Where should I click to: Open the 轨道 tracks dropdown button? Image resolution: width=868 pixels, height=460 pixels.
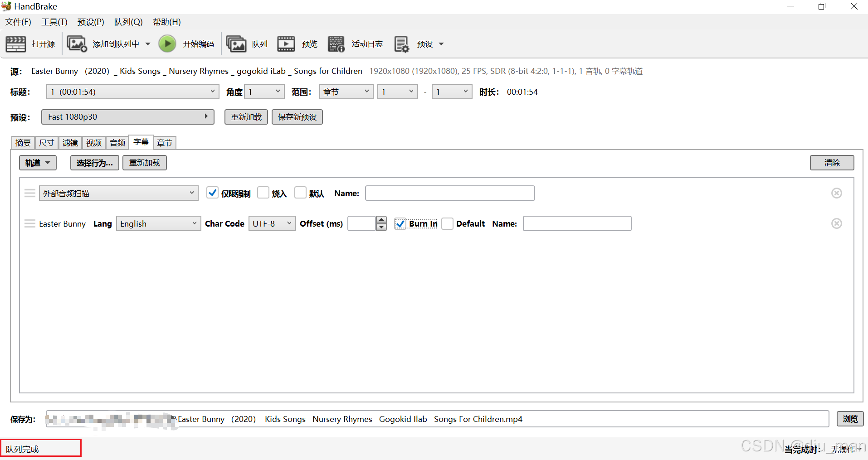[x=38, y=163]
